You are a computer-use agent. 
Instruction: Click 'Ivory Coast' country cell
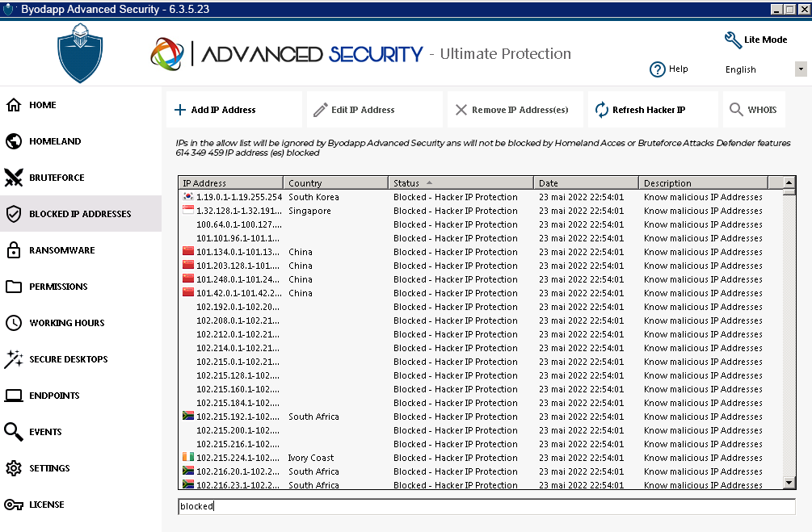click(311, 458)
